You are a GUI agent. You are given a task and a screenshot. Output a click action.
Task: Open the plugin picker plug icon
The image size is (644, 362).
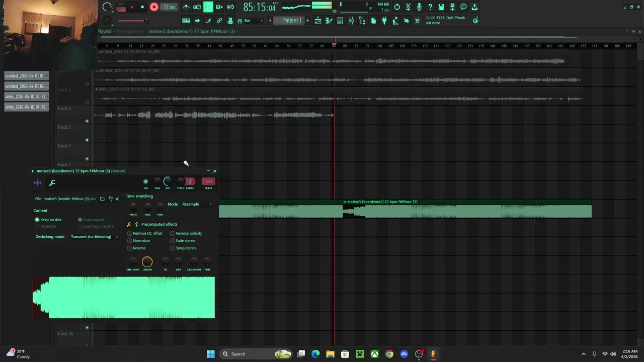click(384, 21)
